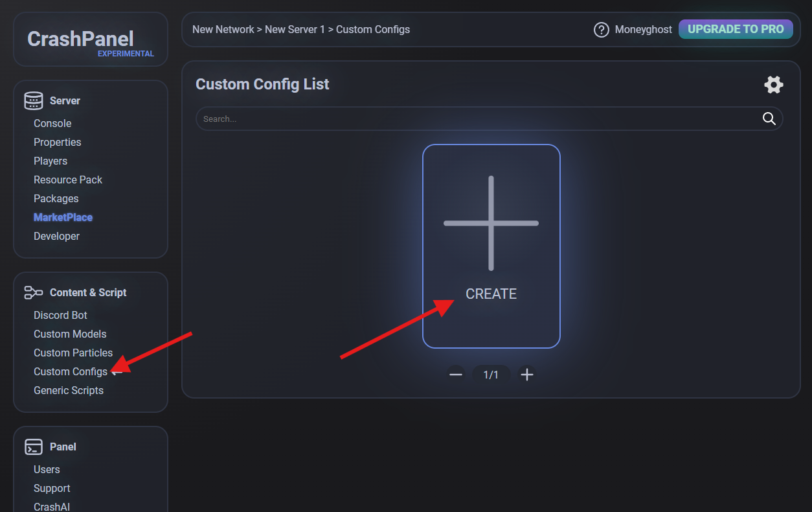Image resolution: width=812 pixels, height=512 pixels.
Task: Select Custom Configs in sidebar
Action: pyautogui.click(x=71, y=371)
